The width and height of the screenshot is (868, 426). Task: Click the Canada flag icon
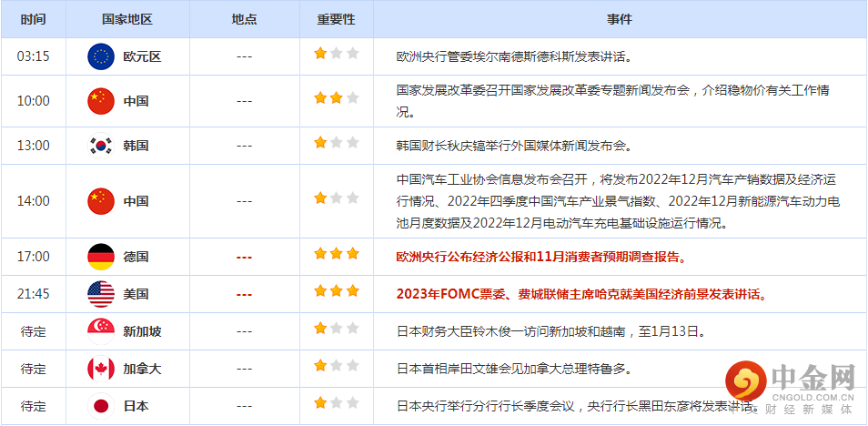[x=100, y=369]
